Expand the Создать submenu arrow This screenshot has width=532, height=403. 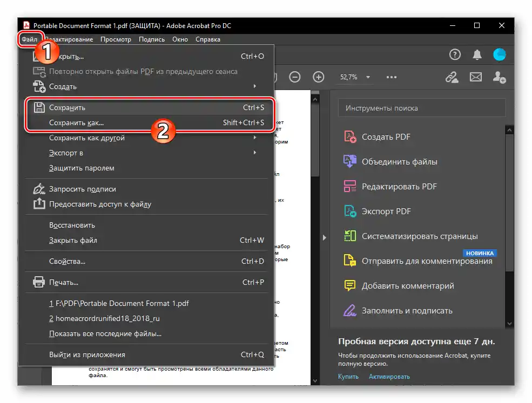(254, 86)
